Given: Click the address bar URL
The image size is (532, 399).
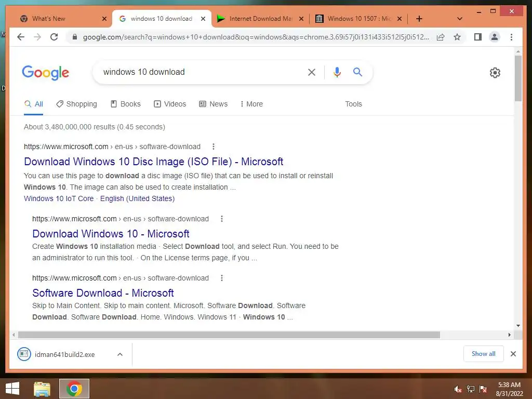Looking at the screenshot, I should click(x=256, y=37).
